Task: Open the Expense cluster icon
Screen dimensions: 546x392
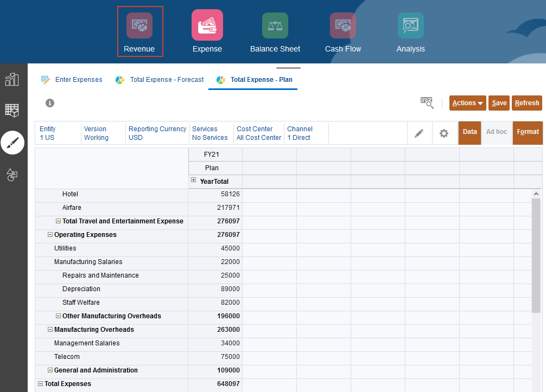Action: pyautogui.click(x=207, y=25)
